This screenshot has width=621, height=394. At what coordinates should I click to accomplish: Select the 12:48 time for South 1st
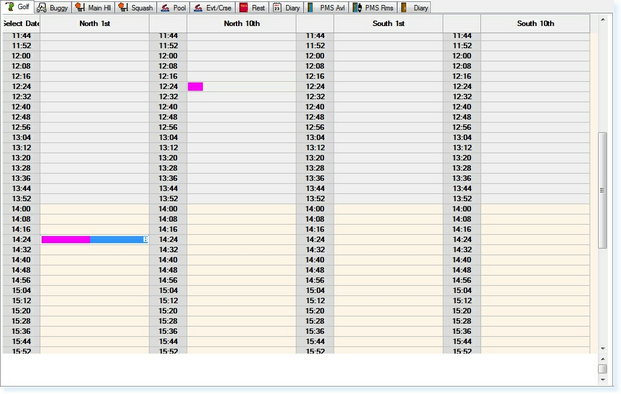coord(315,117)
